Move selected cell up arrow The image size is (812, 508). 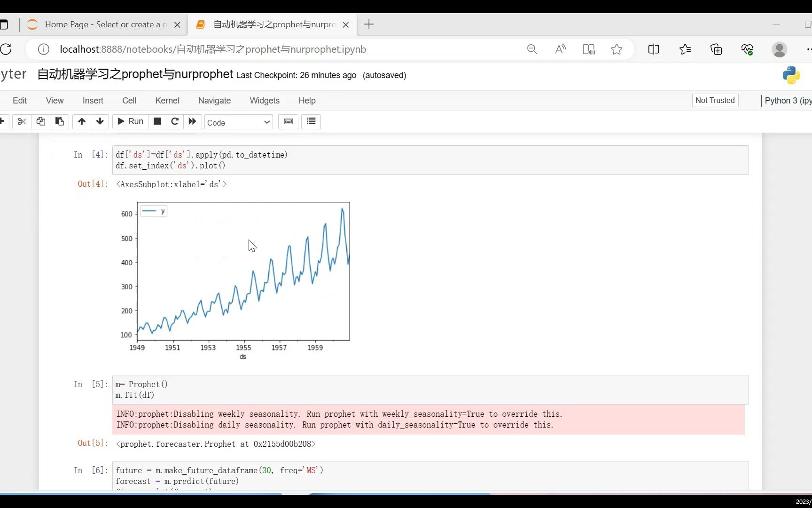82,122
